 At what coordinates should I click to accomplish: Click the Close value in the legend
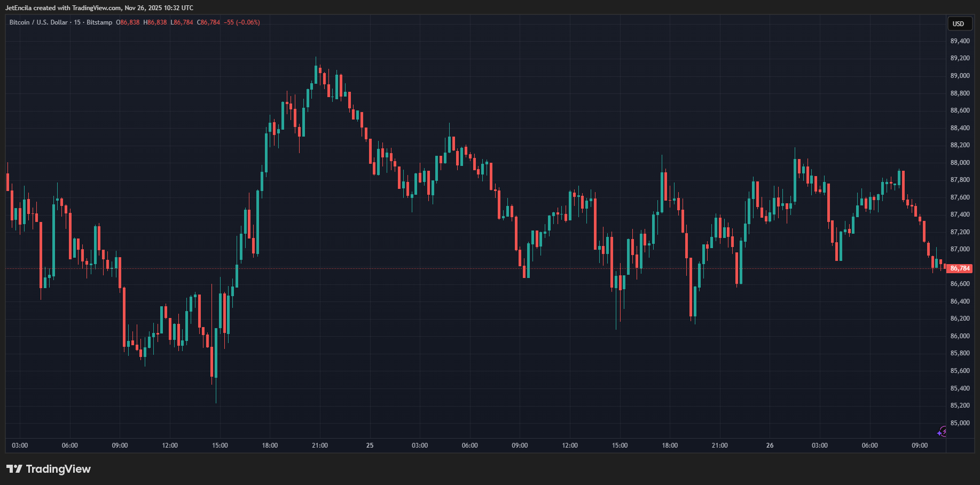[x=209, y=22]
